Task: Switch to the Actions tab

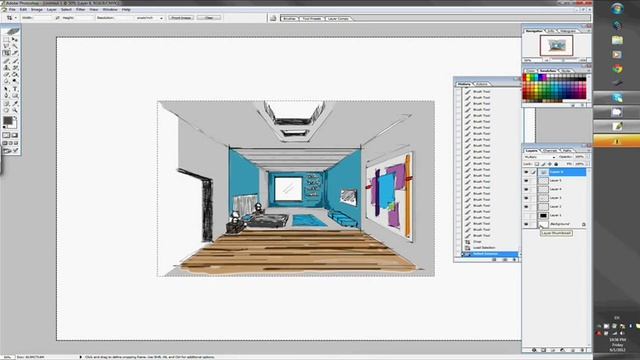Action: coord(481,84)
